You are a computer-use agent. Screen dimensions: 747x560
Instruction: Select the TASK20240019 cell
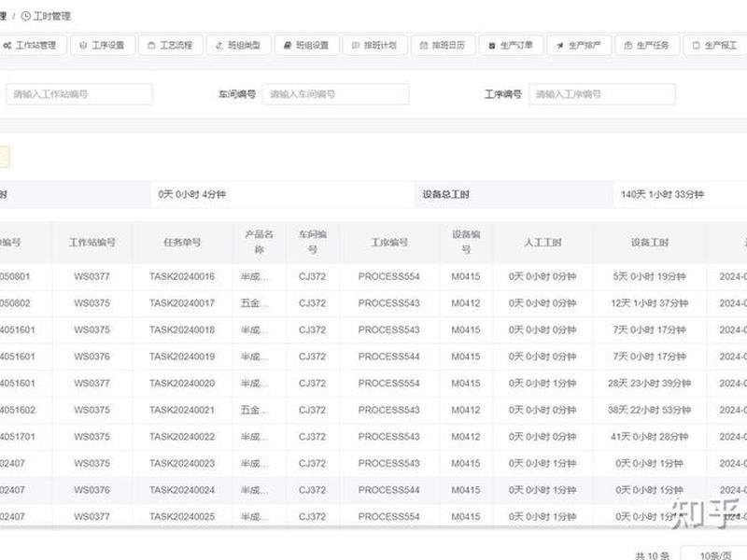[x=182, y=357]
